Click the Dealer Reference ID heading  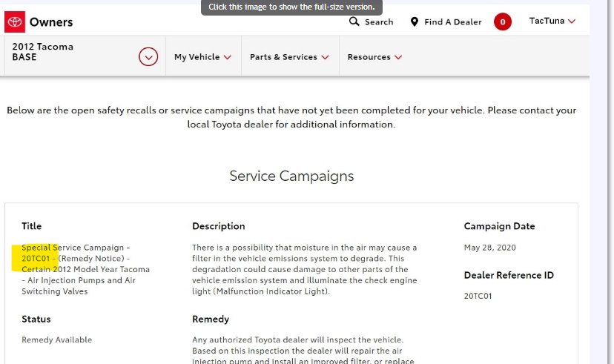(509, 275)
